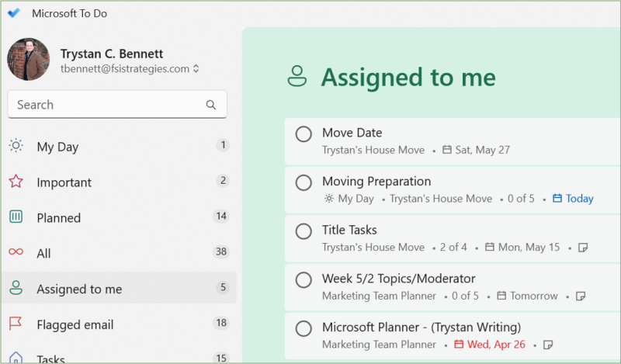The height and width of the screenshot is (364, 621).
Task: Click the note icon on Title Tasks row
Action: (x=583, y=248)
